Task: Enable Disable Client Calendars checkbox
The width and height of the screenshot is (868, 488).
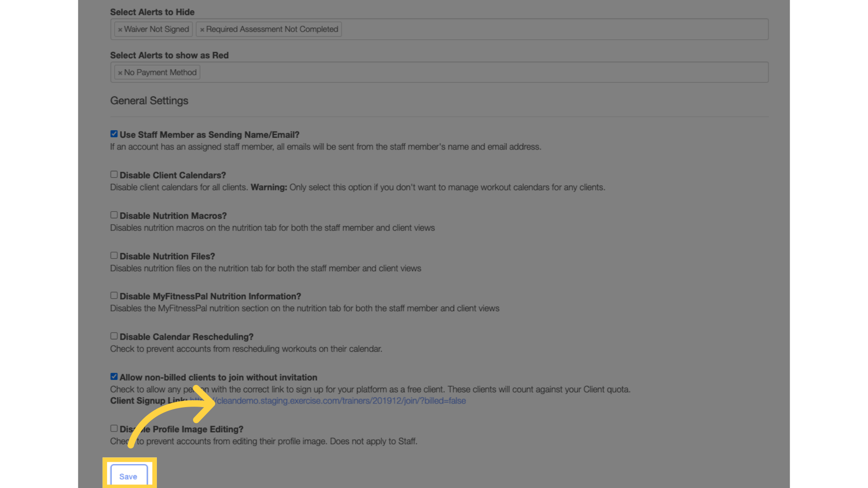Action: [114, 174]
